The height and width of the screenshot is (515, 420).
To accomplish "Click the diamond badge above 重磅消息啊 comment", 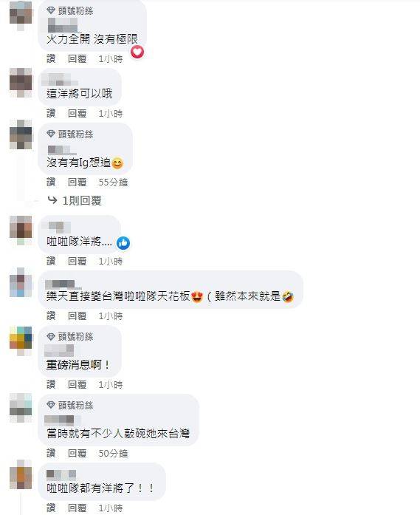I will [x=50, y=336].
